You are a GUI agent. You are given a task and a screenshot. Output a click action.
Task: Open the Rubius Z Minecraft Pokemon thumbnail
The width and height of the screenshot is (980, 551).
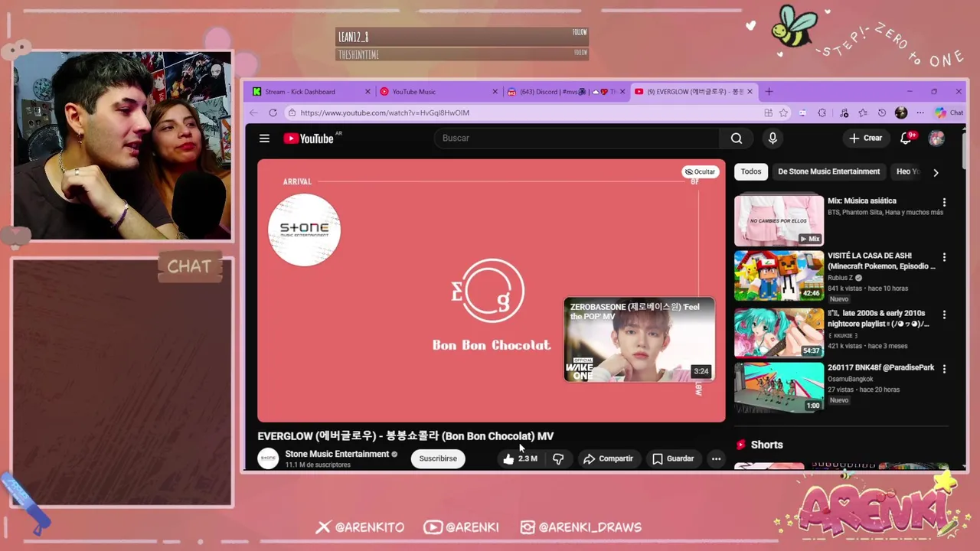click(x=779, y=275)
